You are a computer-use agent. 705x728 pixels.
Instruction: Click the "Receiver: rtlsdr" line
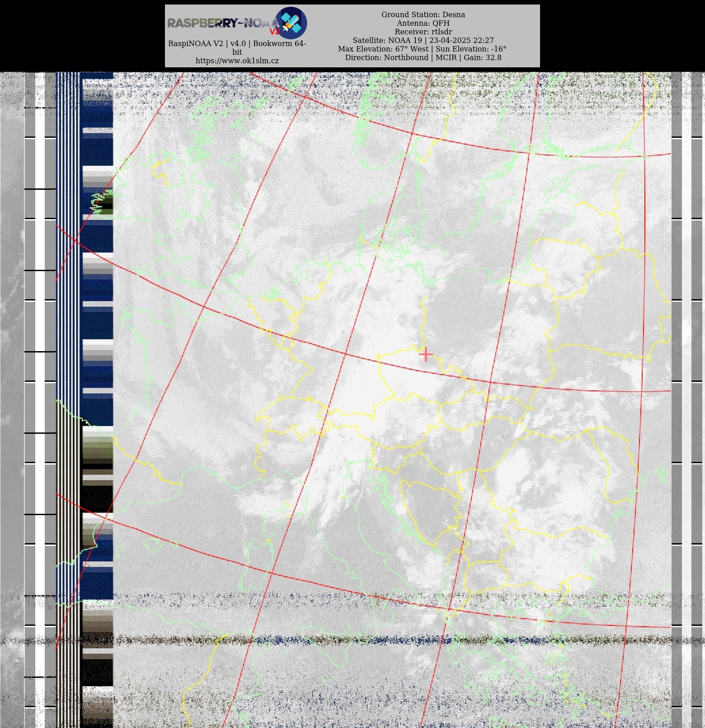[423, 32]
